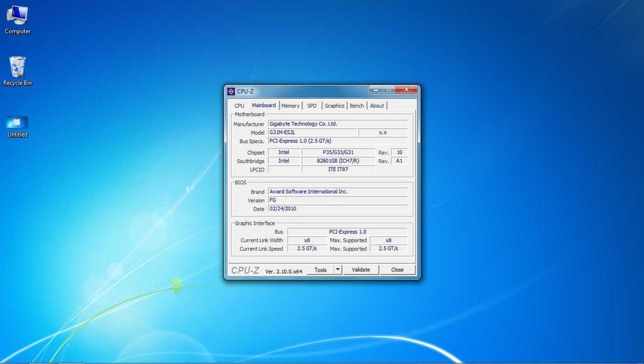This screenshot has height=364, width=644.
Task: Click the Close button in CPU-Z
Action: [397, 270]
